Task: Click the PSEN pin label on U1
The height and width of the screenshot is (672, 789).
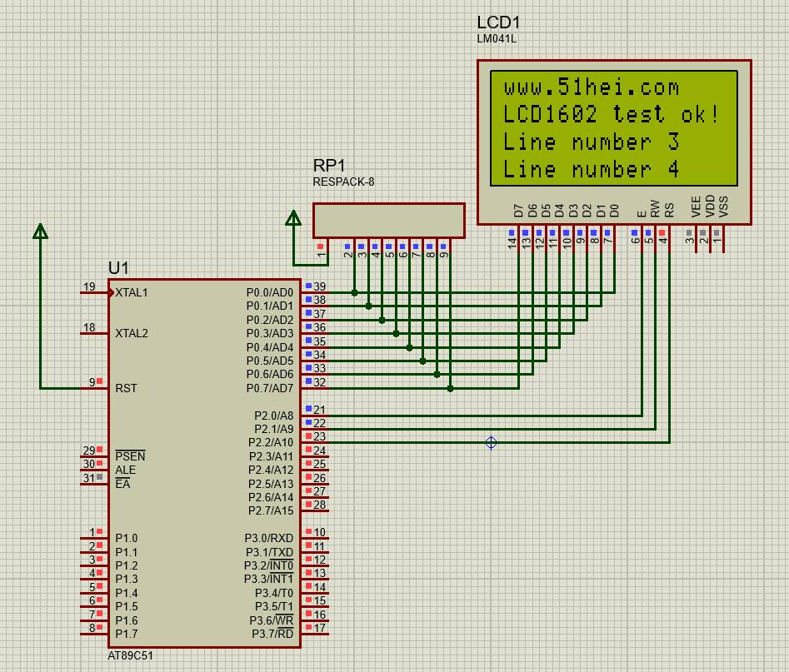Action: tap(130, 456)
